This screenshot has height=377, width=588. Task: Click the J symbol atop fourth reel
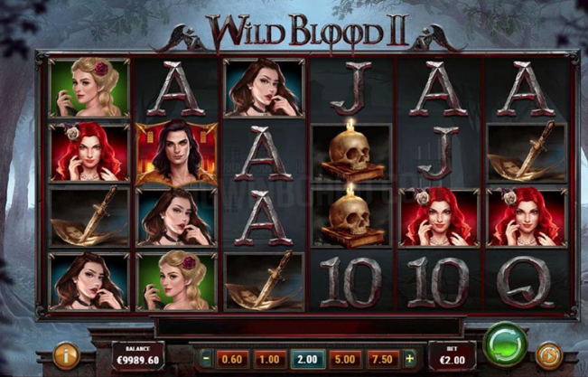pyautogui.click(x=351, y=89)
